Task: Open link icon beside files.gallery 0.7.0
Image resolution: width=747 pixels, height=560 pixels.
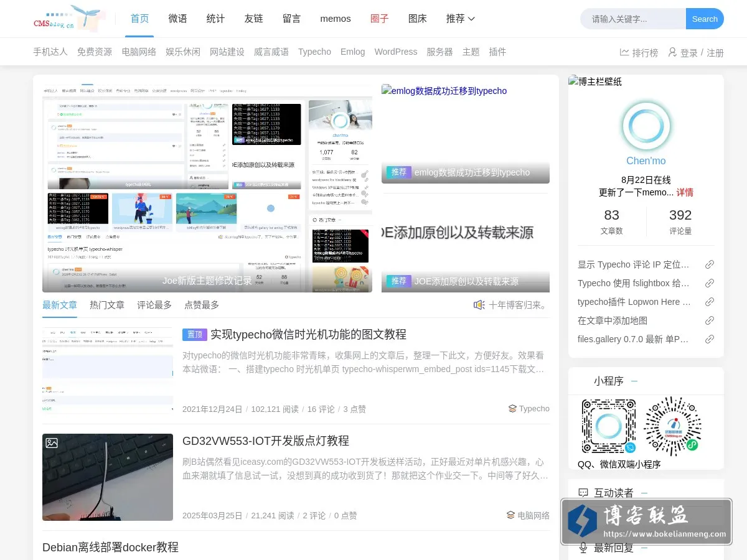Action: click(x=710, y=339)
